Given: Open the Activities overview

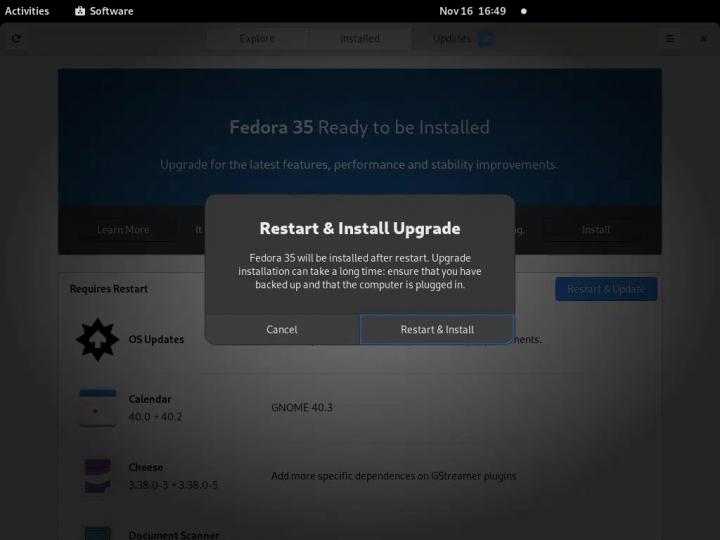Looking at the screenshot, I should [x=27, y=11].
